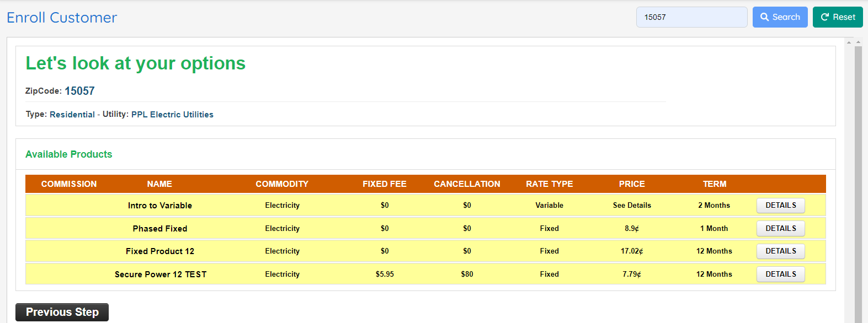Click the Reset button label
Viewport: 868px width, 323px height.
[x=844, y=17]
